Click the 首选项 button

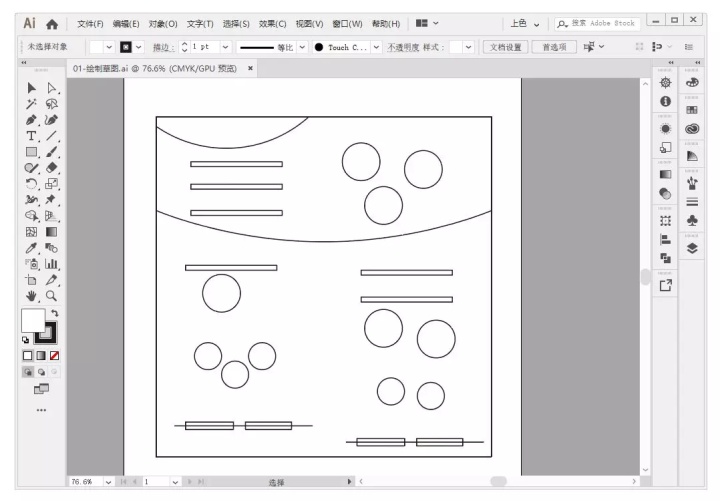click(554, 47)
